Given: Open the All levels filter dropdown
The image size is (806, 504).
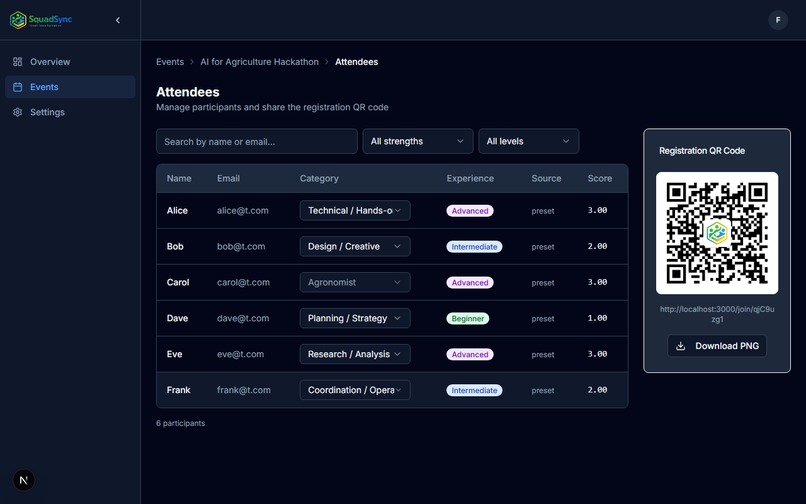Looking at the screenshot, I should coord(528,141).
